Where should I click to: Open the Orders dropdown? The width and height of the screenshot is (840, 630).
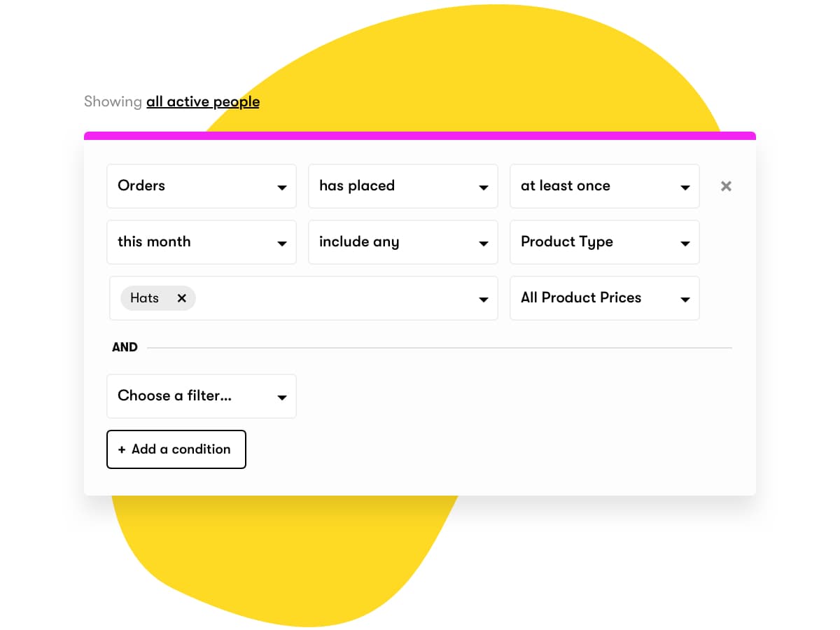[201, 186]
